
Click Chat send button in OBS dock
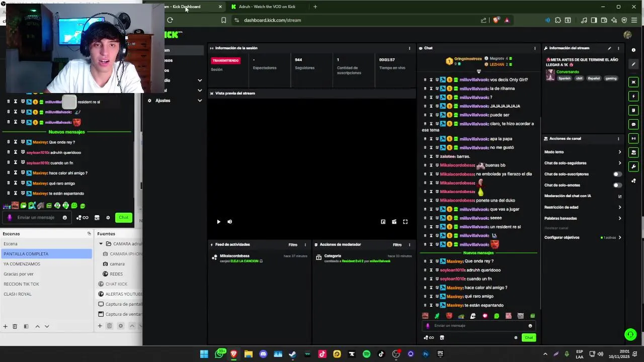pyautogui.click(x=123, y=218)
